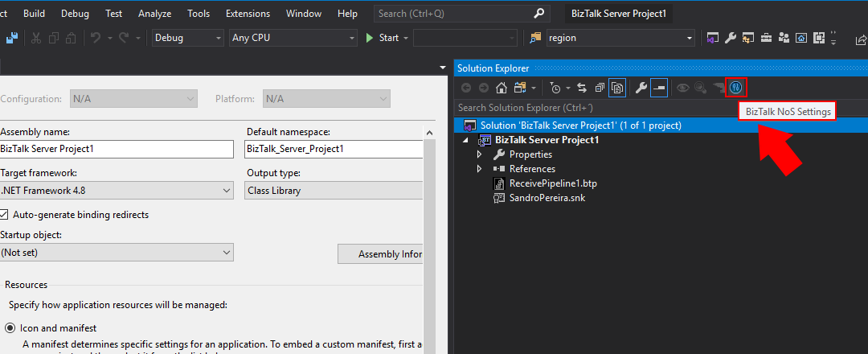
Task: Select the Icon and manifest radio button
Action: point(10,328)
